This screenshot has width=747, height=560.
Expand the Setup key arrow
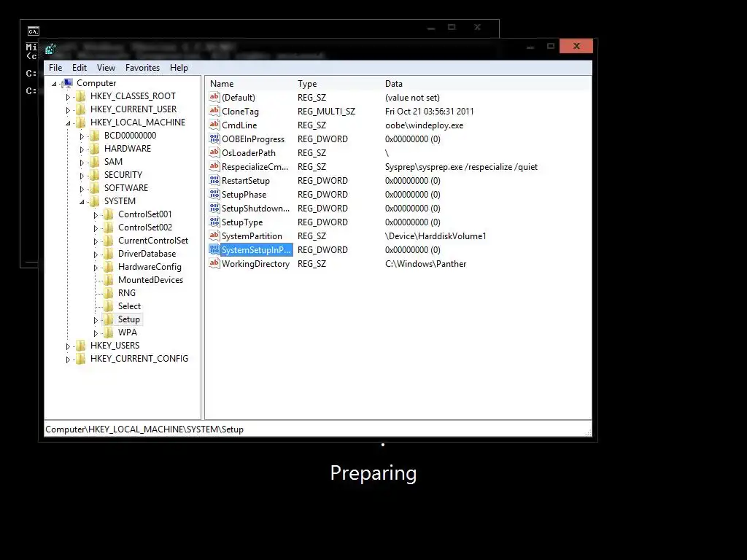coord(96,321)
